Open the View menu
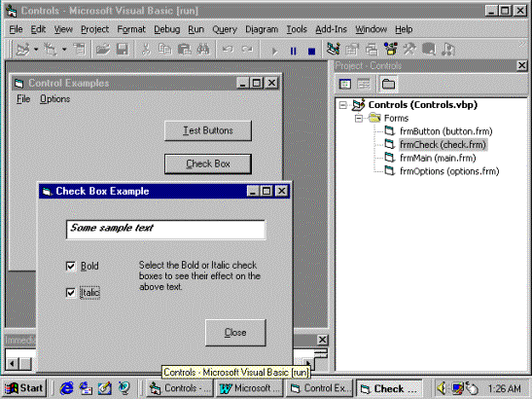 click(x=63, y=29)
